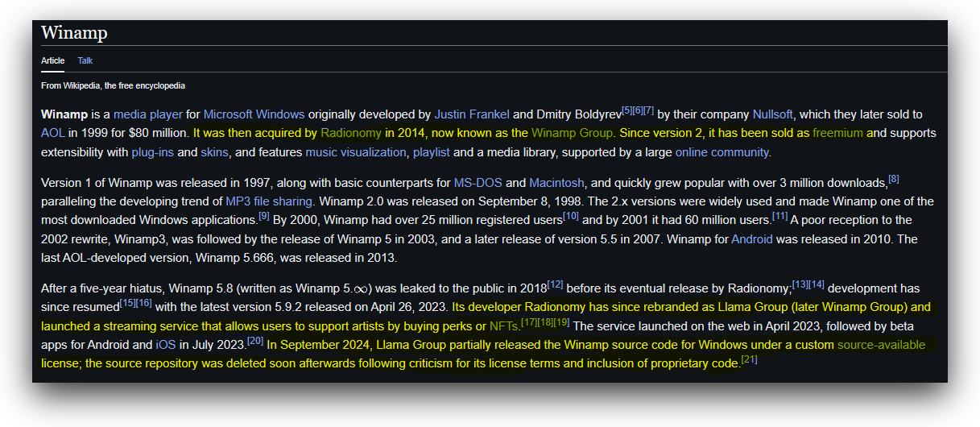Click reference [11] after 60 million users

(x=780, y=216)
